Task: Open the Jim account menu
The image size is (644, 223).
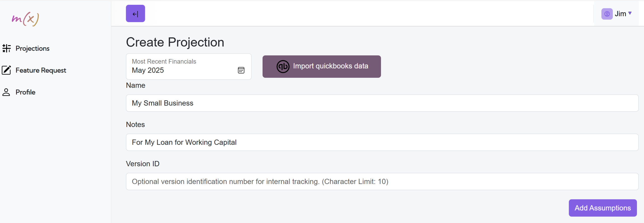Action: tap(616, 14)
